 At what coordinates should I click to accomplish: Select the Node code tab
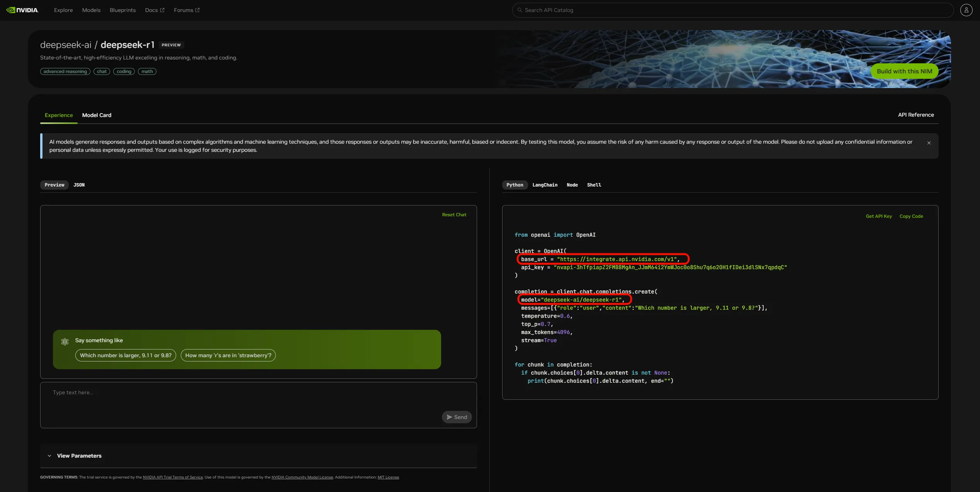point(572,185)
